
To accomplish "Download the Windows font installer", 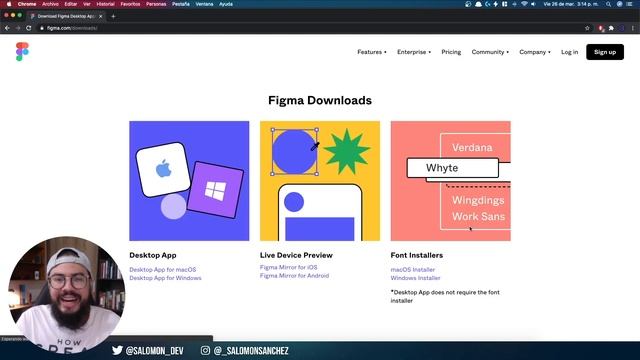I will pos(416,278).
